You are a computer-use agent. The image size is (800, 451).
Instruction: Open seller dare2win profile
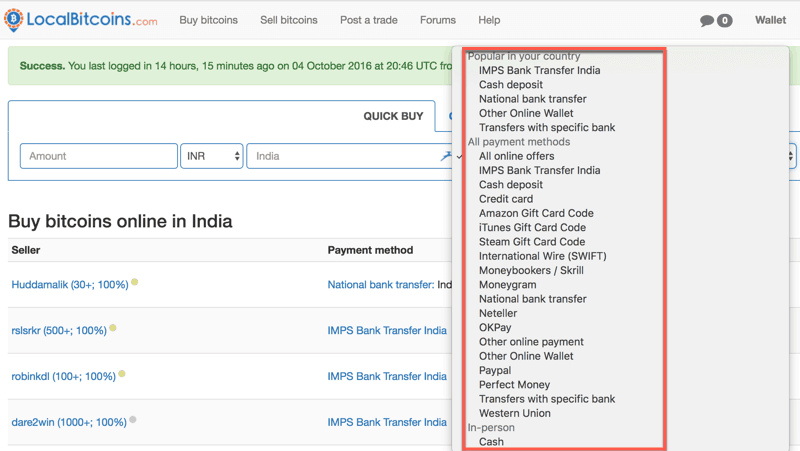[69, 422]
